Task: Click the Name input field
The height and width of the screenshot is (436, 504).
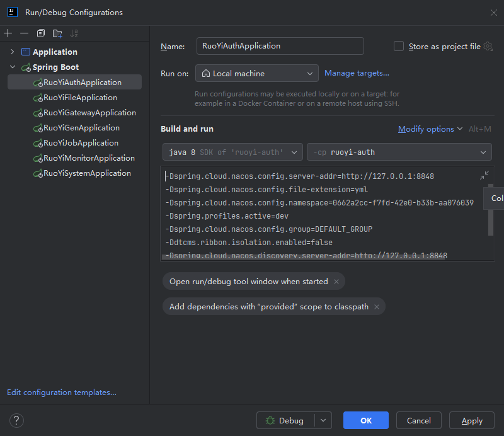Action: pyautogui.click(x=280, y=46)
